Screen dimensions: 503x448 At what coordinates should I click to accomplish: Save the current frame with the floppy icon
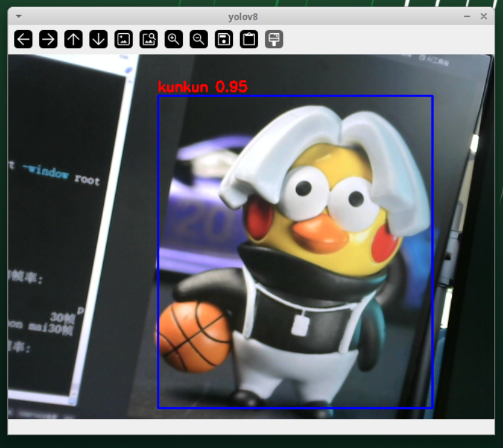(x=223, y=39)
